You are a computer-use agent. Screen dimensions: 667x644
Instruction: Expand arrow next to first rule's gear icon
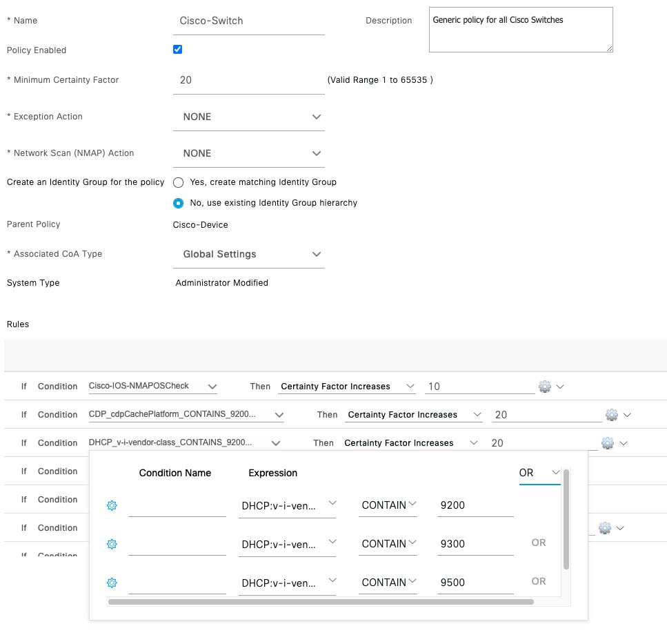(x=560, y=387)
